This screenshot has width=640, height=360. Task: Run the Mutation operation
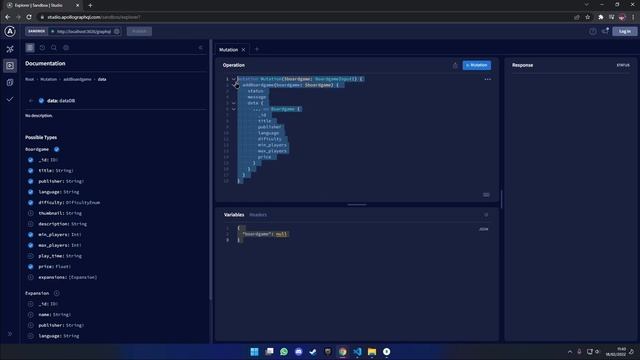click(476, 65)
